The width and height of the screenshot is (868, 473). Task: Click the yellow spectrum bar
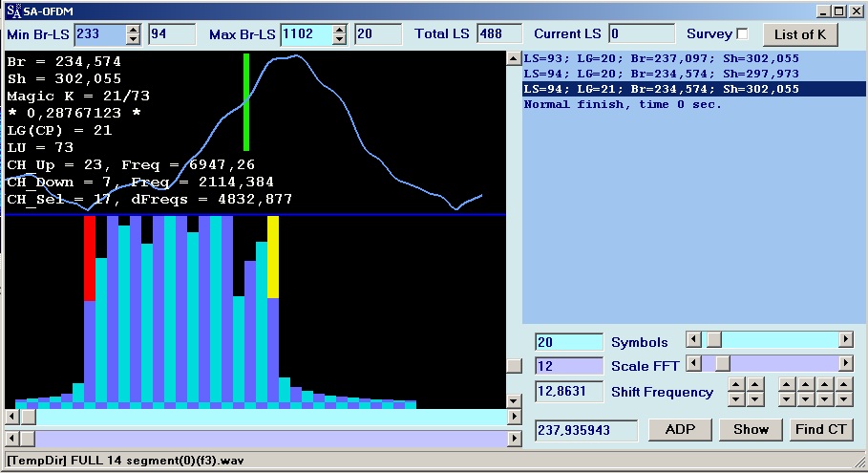pos(273,257)
